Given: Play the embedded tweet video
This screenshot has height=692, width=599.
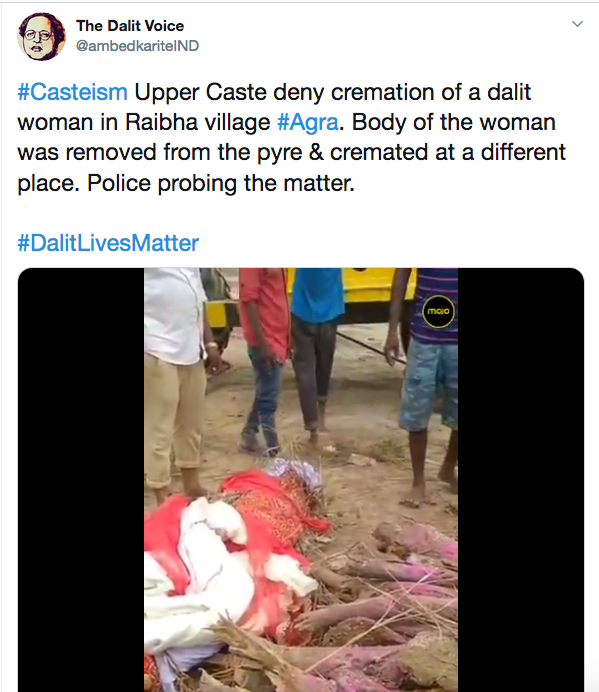Looking at the screenshot, I should [301, 480].
